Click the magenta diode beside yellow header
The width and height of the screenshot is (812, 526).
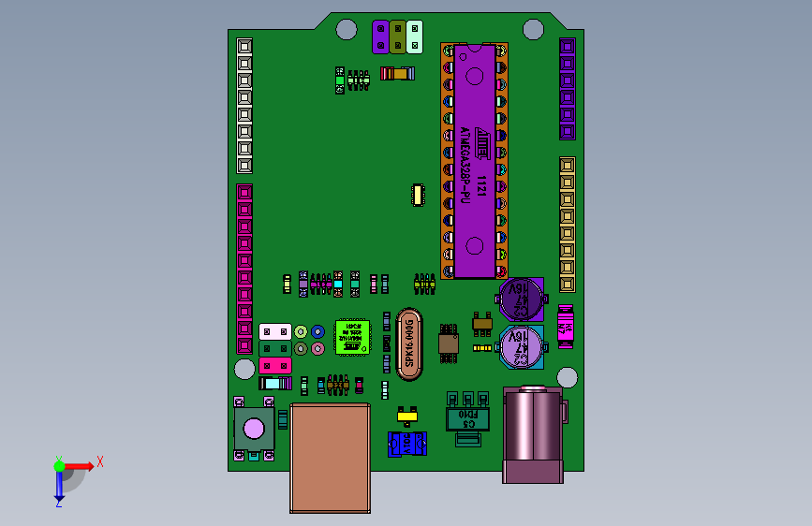click(x=566, y=327)
